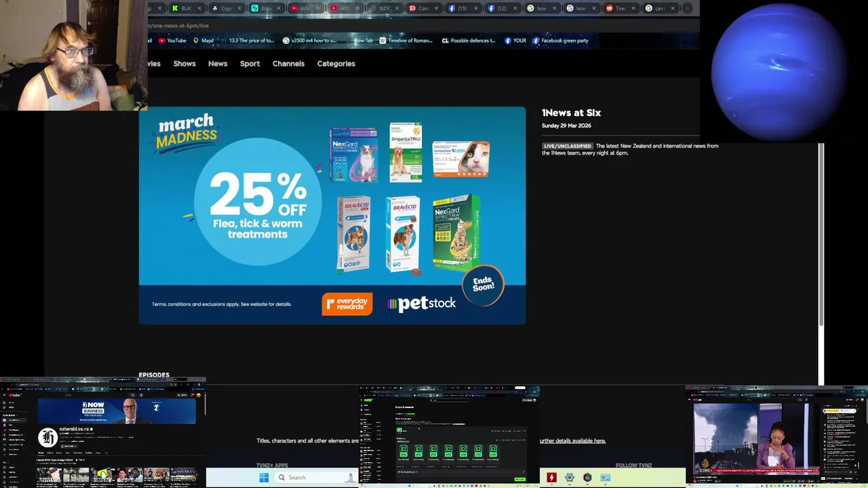The width and height of the screenshot is (868, 488).
Task: Click the 'Sunday 29 Mar 2026' date text
Action: click(566, 125)
